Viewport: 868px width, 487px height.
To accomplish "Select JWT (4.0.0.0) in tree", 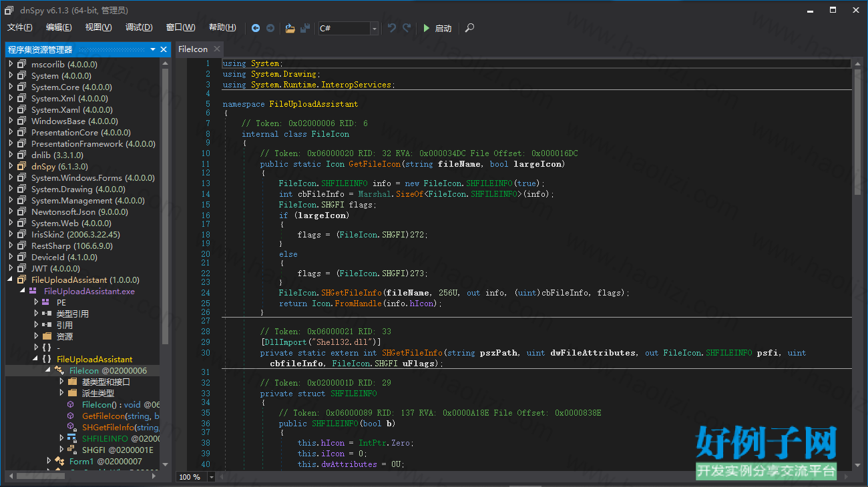I will (x=55, y=268).
